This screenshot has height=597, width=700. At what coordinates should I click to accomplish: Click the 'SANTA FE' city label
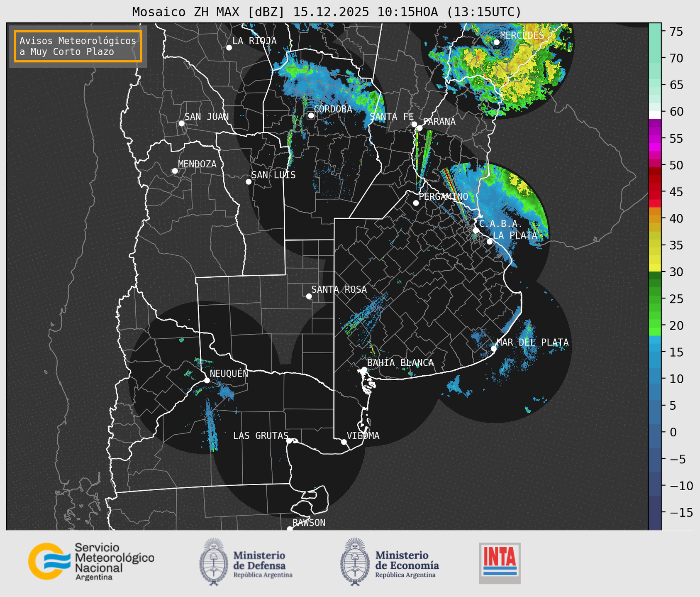[x=392, y=117]
